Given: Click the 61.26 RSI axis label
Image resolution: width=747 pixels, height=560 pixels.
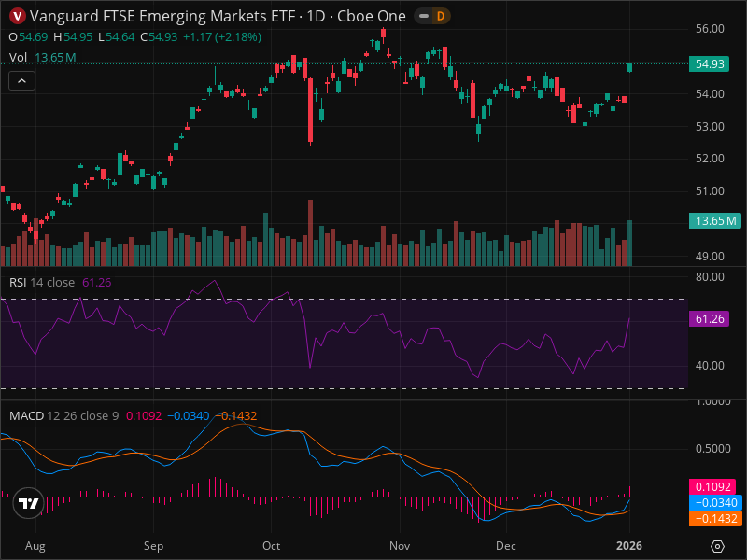Looking at the screenshot, I should pos(709,318).
